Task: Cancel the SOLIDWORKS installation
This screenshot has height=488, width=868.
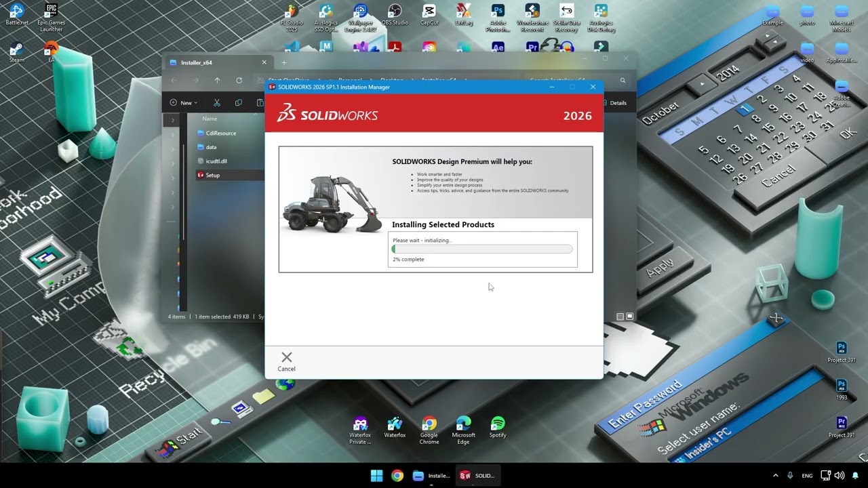Action: tap(286, 361)
